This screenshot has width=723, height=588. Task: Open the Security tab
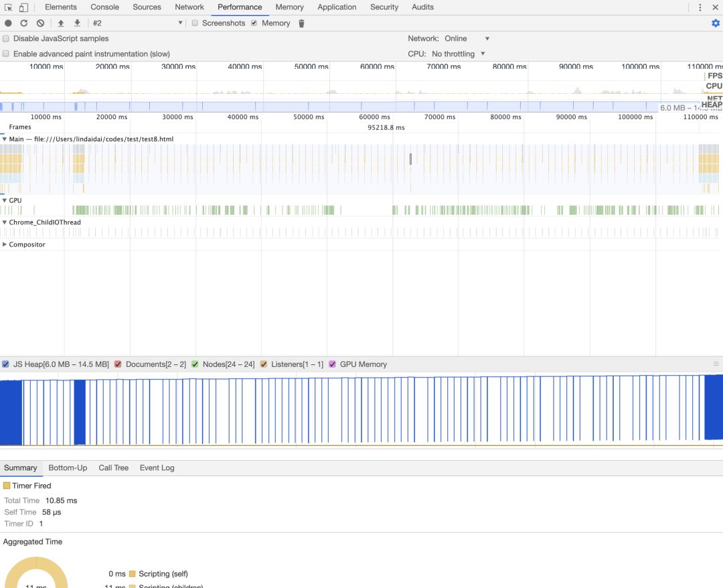tap(384, 7)
